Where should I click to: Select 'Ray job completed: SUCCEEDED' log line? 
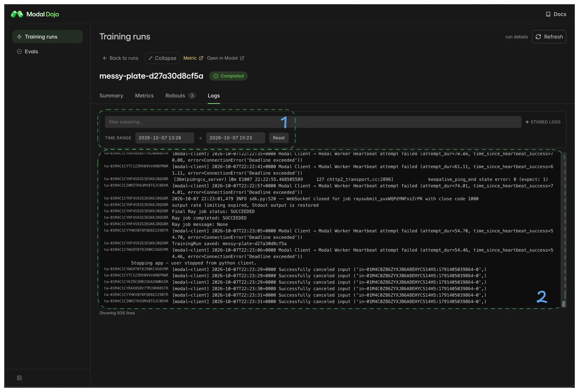click(x=209, y=218)
